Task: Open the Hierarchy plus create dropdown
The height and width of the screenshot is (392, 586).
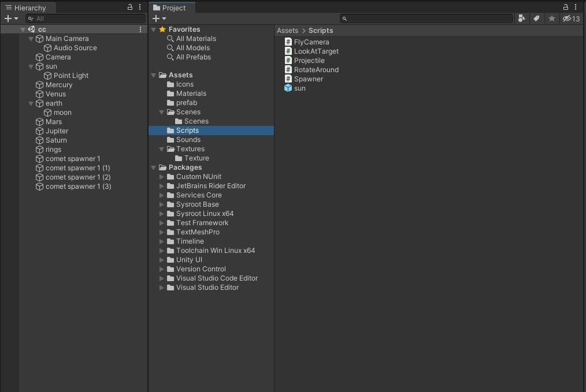Action: point(11,18)
